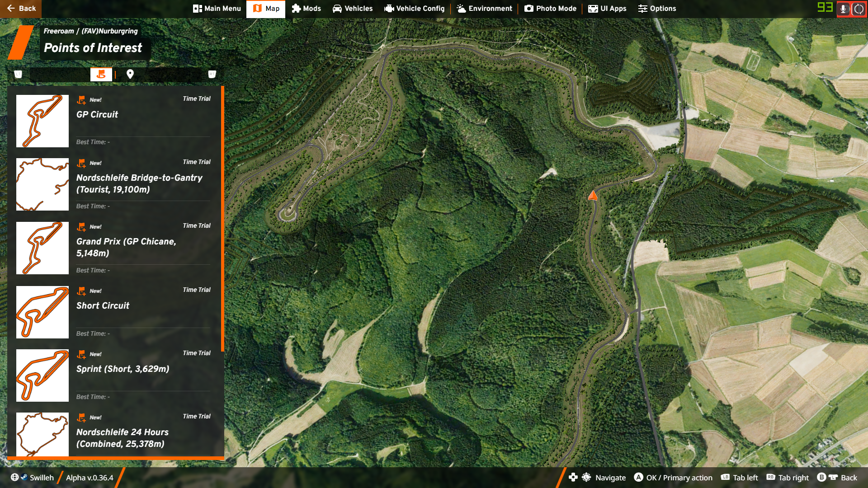Select the location pin filter tab

click(130, 75)
